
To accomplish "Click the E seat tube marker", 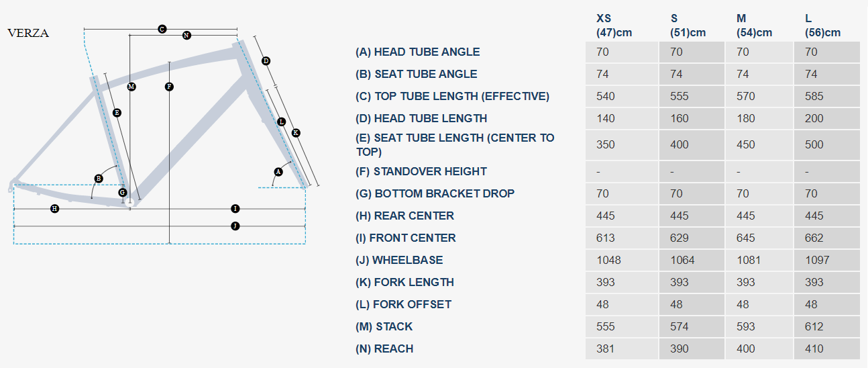I will point(117,113).
